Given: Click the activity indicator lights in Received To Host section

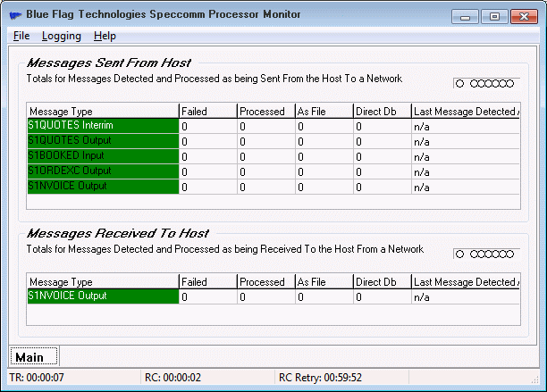Looking at the screenshot, I should [x=484, y=254].
